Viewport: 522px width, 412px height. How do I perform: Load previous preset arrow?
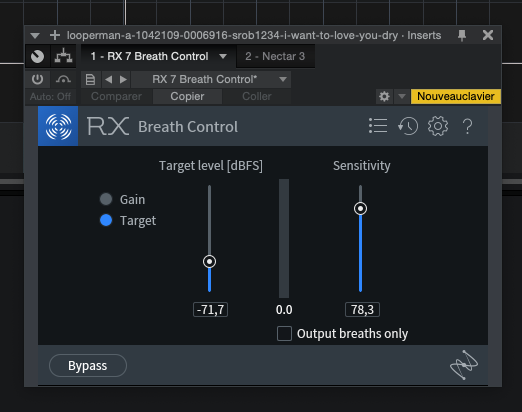pos(108,79)
